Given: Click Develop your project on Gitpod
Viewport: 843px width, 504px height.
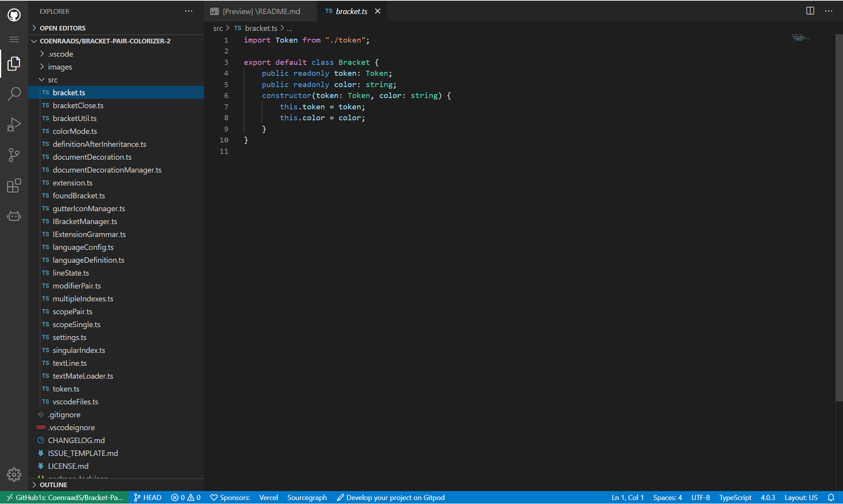Looking at the screenshot, I should click(x=391, y=497).
